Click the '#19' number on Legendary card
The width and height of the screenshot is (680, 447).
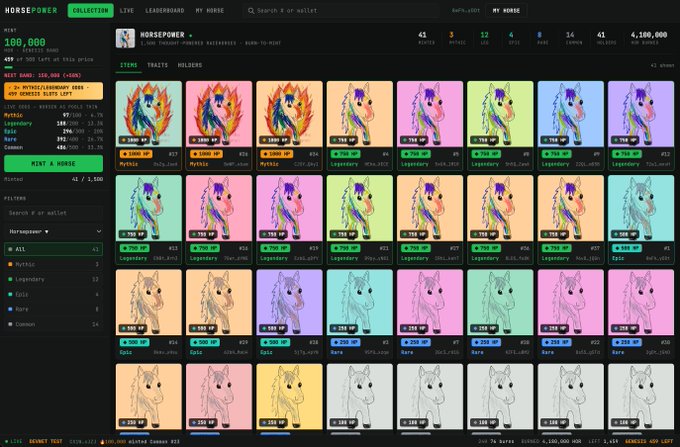314,248
